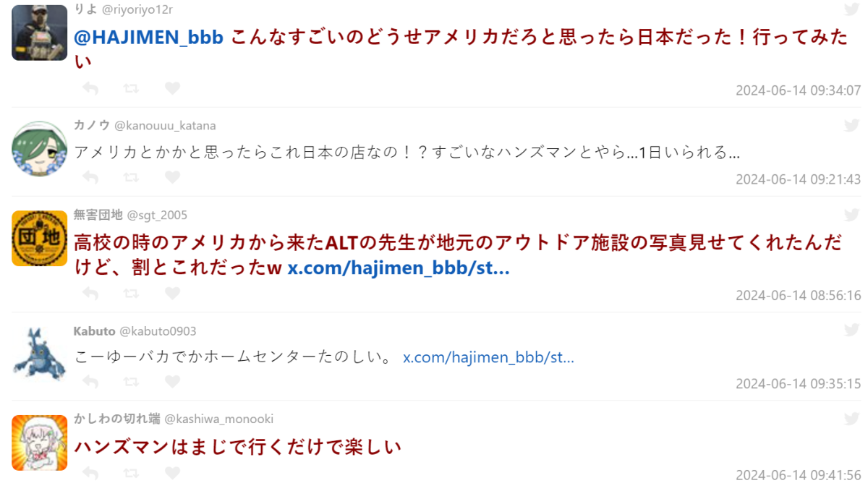Open Twitter bird icon on sgt_2005 tweet

click(852, 215)
